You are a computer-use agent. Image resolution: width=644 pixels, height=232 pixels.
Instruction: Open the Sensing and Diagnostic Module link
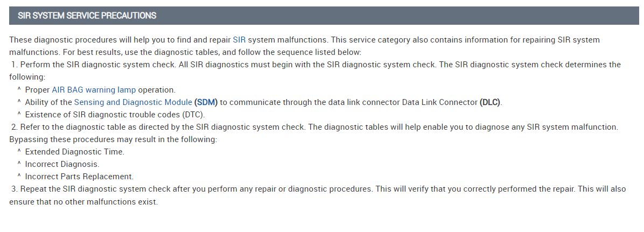tap(133, 102)
